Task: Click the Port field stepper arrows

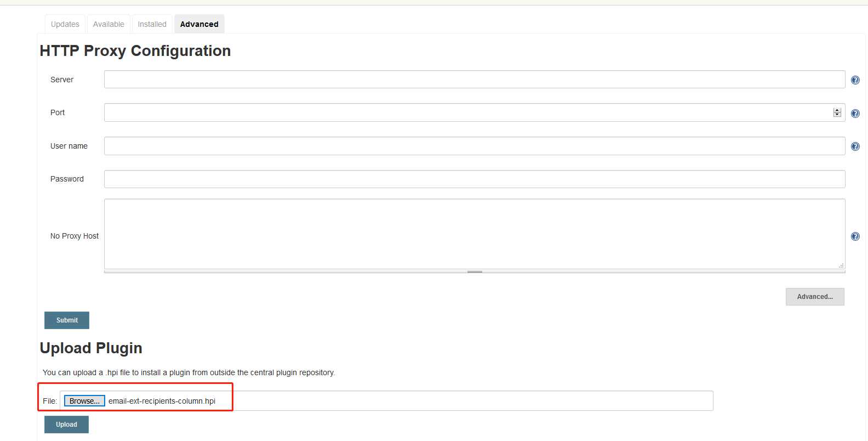Action: point(837,112)
